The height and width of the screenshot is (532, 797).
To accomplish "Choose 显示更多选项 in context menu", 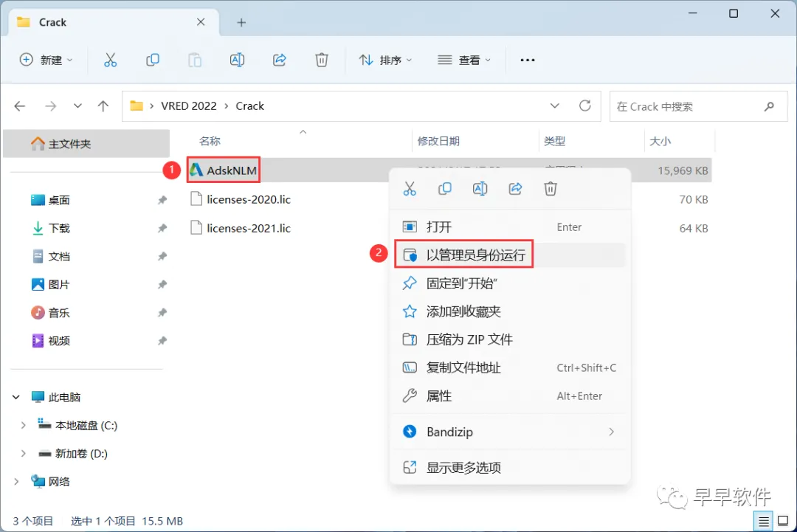I will (510, 468).
